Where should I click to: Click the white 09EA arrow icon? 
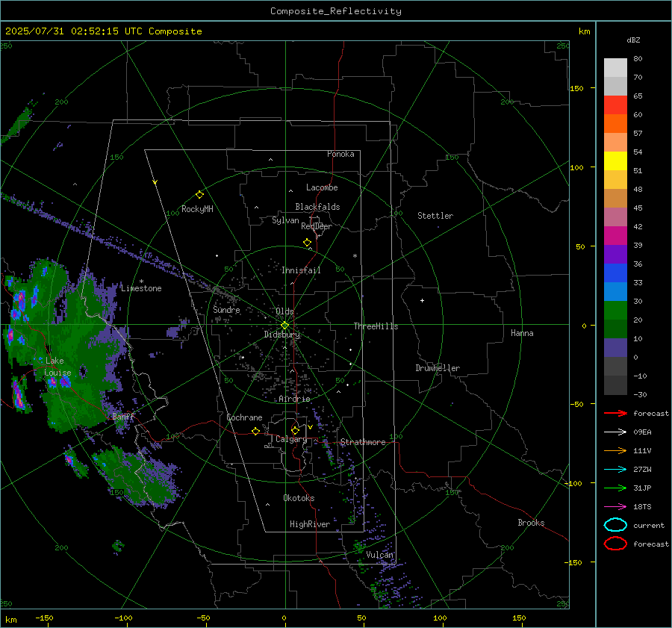615,432
